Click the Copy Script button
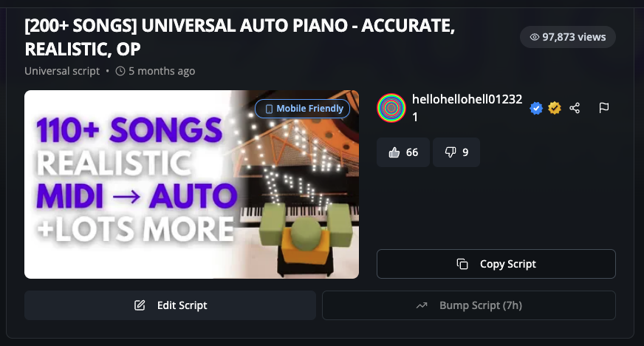 [x=496, y=264]
